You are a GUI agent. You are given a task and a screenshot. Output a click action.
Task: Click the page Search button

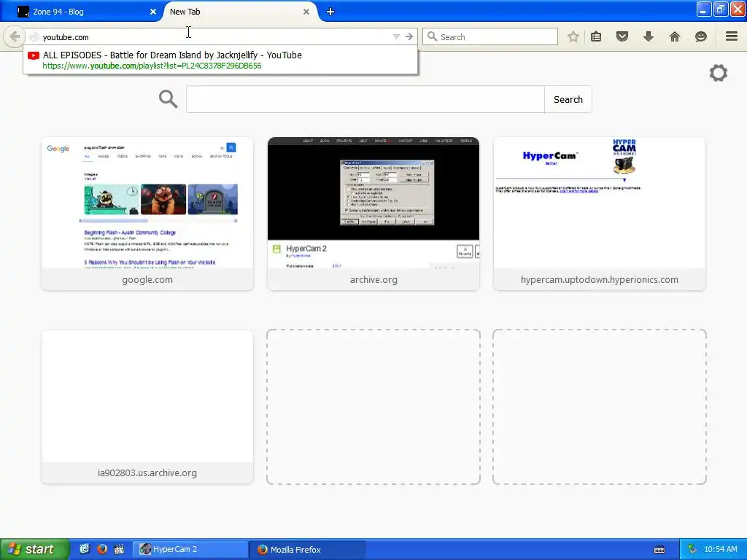[568, 99]
